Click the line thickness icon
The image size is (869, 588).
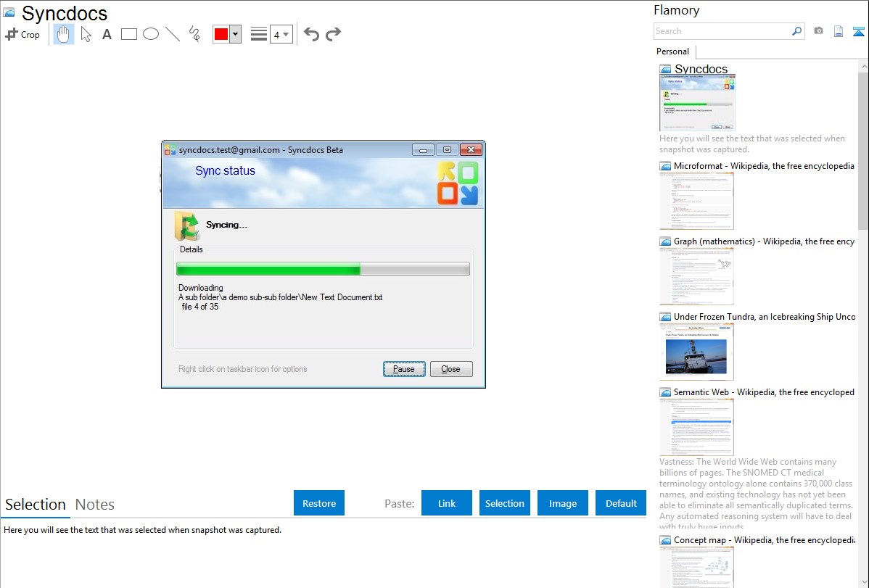[x=259, y=34]
